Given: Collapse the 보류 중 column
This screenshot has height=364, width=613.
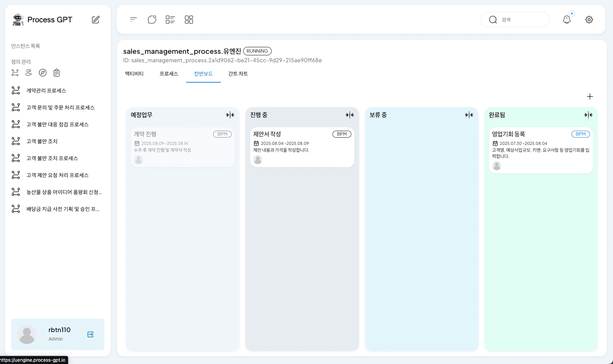Looking at the screenshot, I should [x=469, y=115].
